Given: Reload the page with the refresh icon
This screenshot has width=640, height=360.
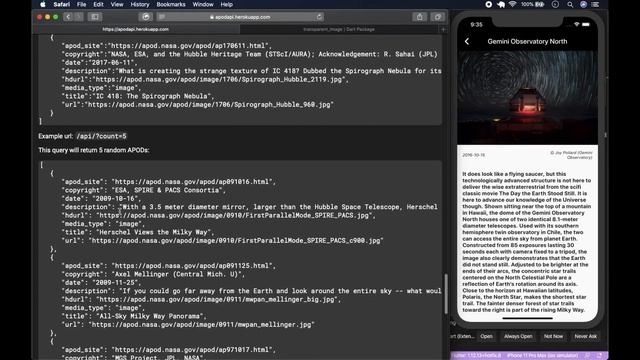Looking at the screenshot, I should pos(319,17).
